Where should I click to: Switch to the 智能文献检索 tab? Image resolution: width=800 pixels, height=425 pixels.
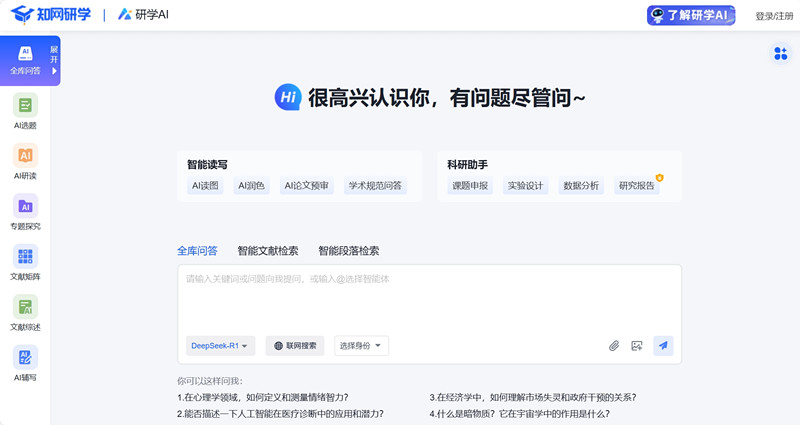click(268, 251)
